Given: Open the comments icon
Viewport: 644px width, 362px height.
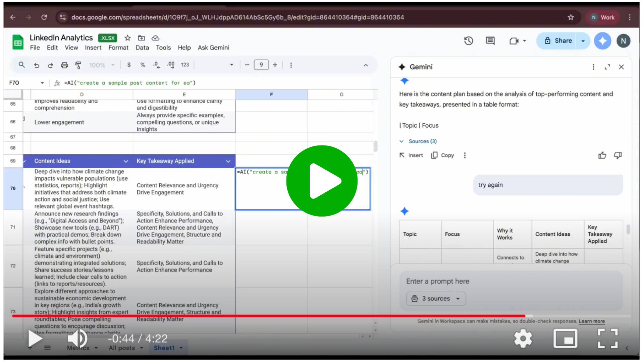Looking at the screenshot, I should [490, 41].
